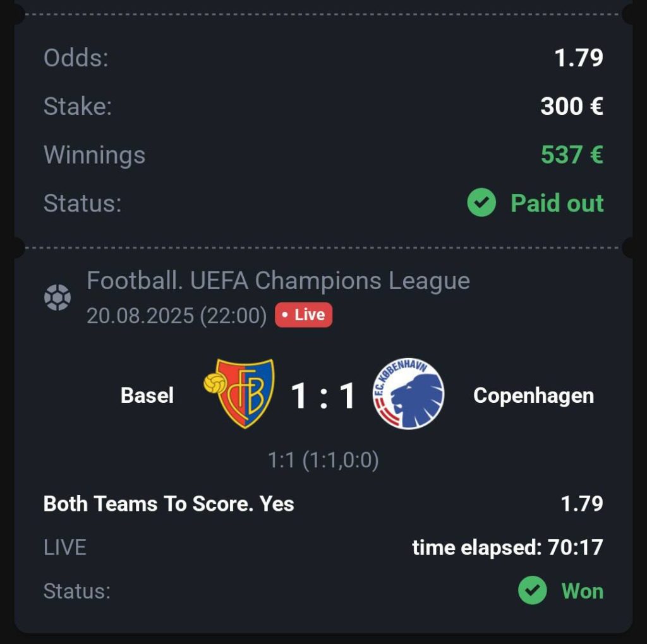647x644 pixels.
Task: Tap the 1:1 (1:1,0:0) period scores
Action: pyautogui.click(x=323, y=460)
